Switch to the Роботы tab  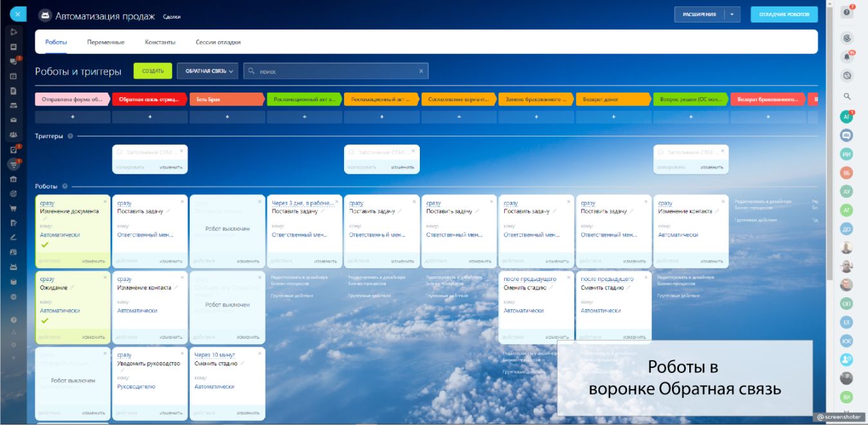[56, 42]
